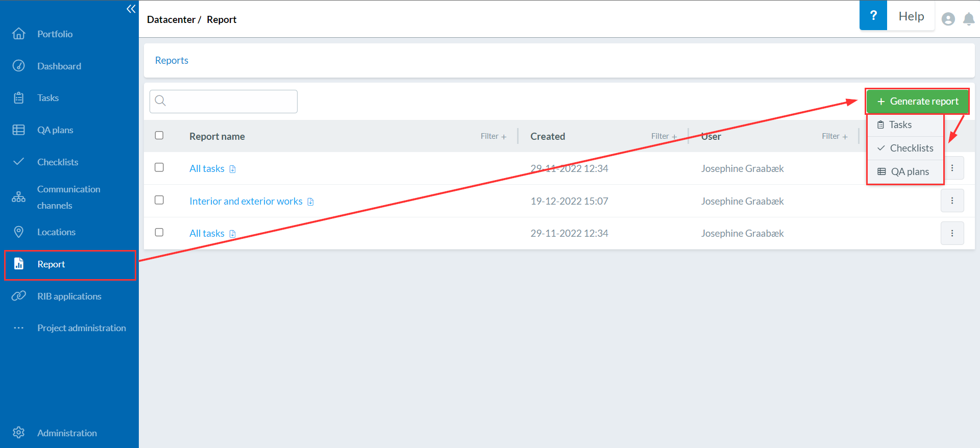Toggle the select-all reports checkbox
980x448 pixels.
(159, 135)
